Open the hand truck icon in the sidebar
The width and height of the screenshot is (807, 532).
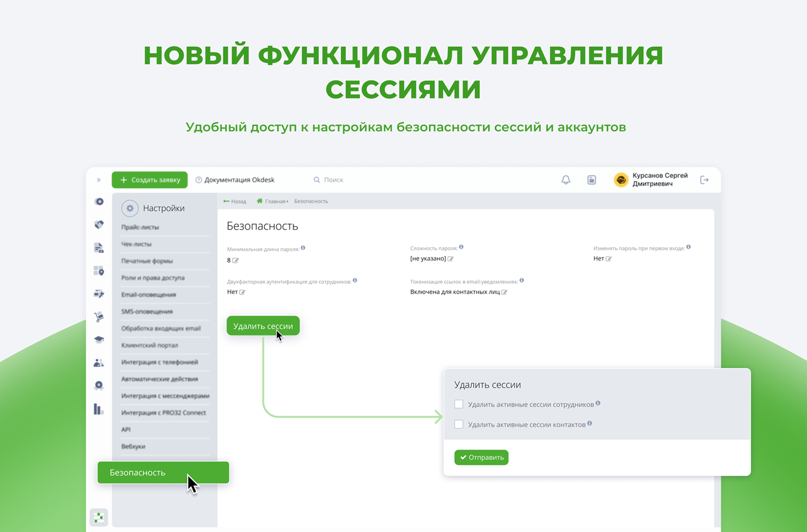click(x=99, y=317)
